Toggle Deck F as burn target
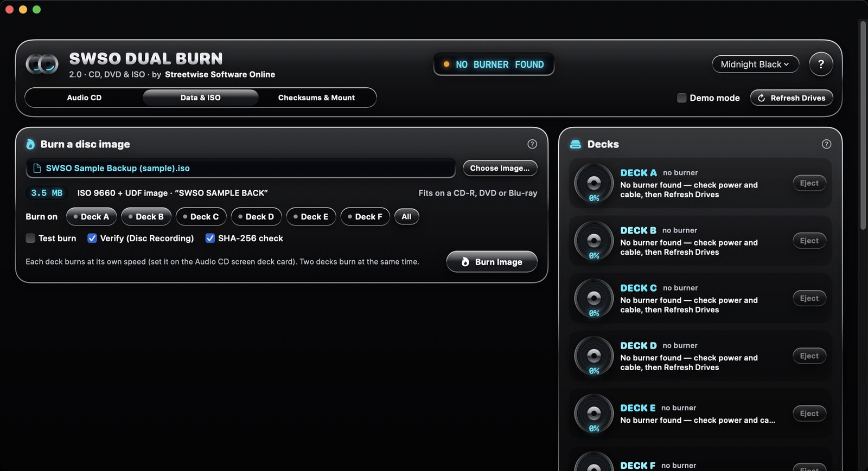This screenshot has height=471, width=868. 365,217
